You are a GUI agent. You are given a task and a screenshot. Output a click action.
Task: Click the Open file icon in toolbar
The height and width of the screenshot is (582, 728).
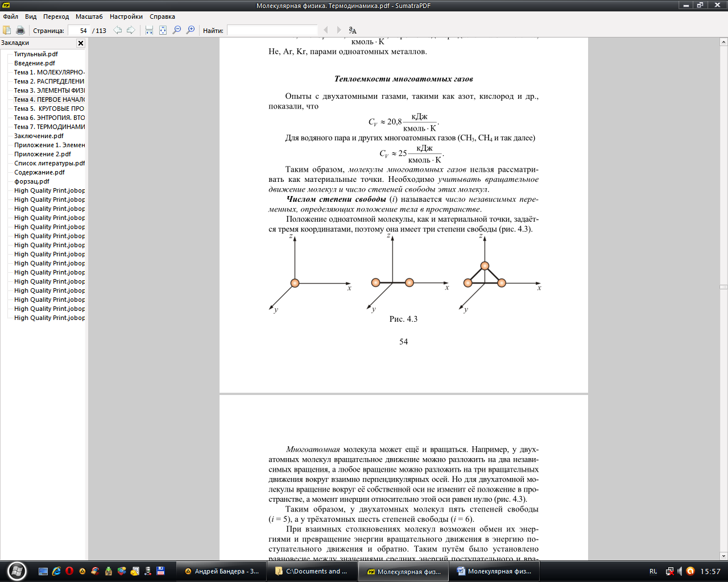point(7,30)
